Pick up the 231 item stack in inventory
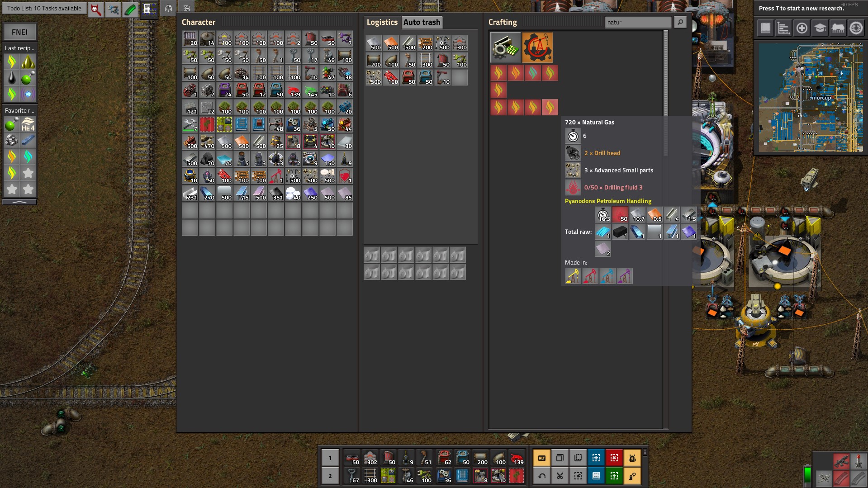Screen dimensions: 868x488 190,193
